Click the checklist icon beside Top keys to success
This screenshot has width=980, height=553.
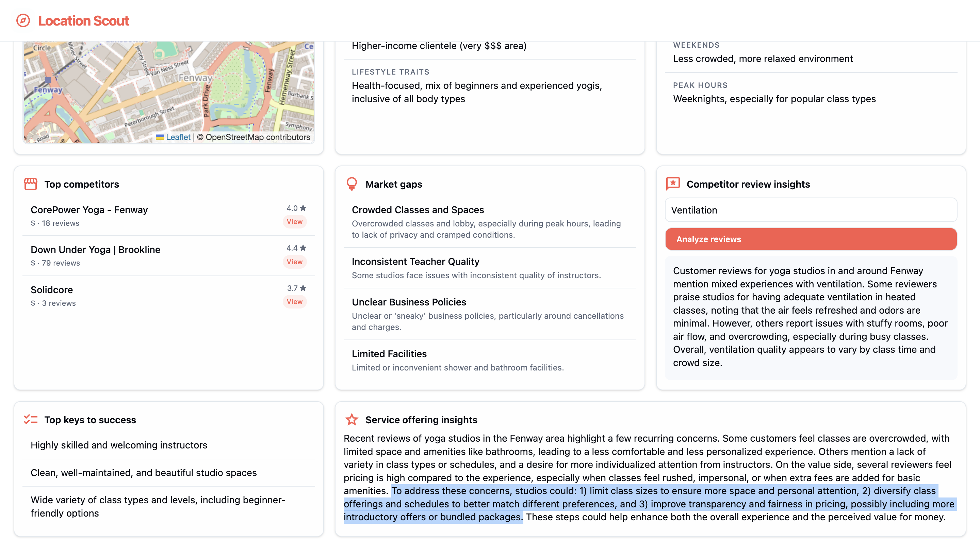coord(30,420)
